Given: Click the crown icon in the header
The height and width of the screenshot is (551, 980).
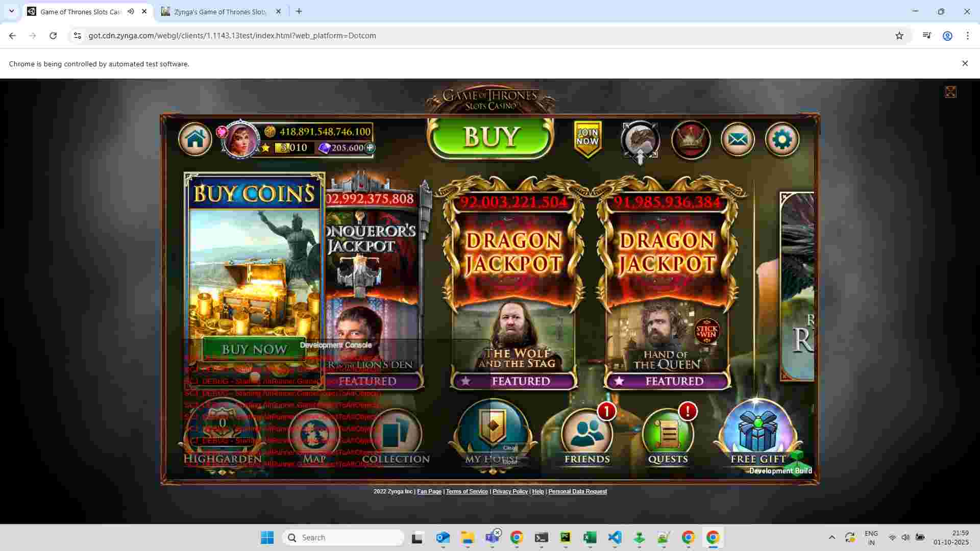Looking at the screenshot, I should pos(691,139).
